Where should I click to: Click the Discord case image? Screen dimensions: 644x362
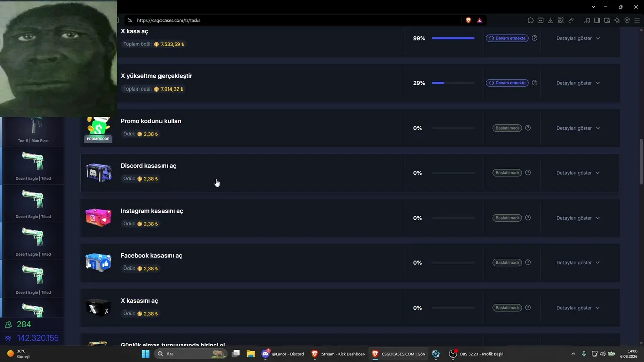click(x=98, y=173)
